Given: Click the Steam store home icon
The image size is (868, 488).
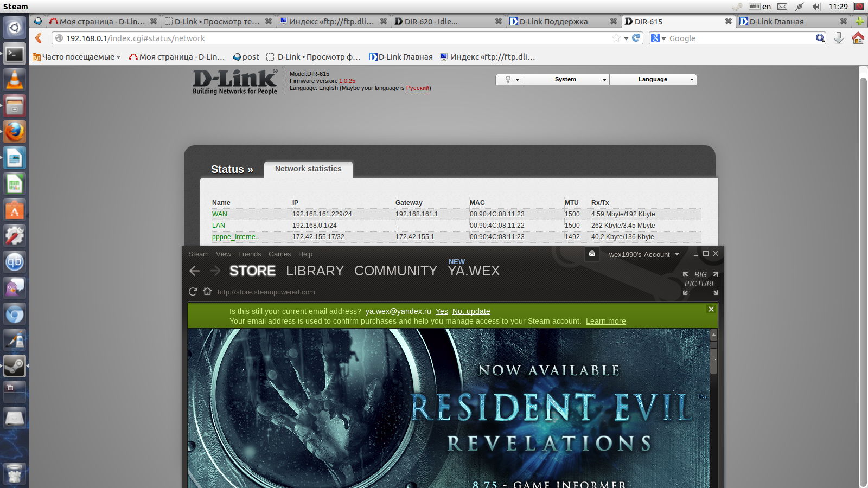Looking at the screenshot, I should [x=207, y=292].
